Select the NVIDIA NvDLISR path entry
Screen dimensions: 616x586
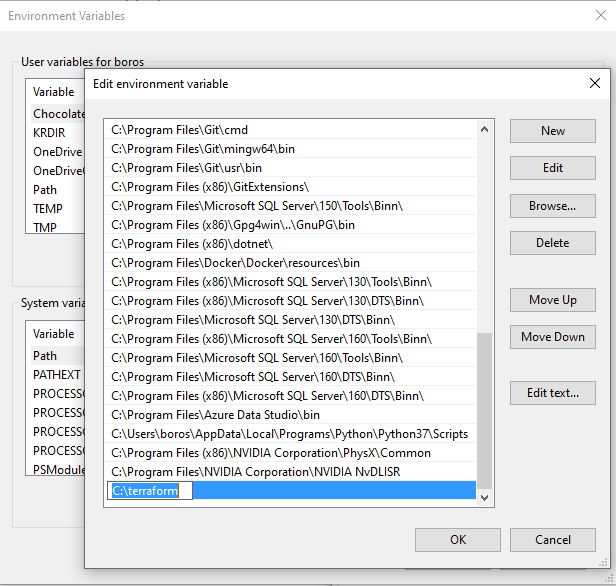click(x=290, y=472)
